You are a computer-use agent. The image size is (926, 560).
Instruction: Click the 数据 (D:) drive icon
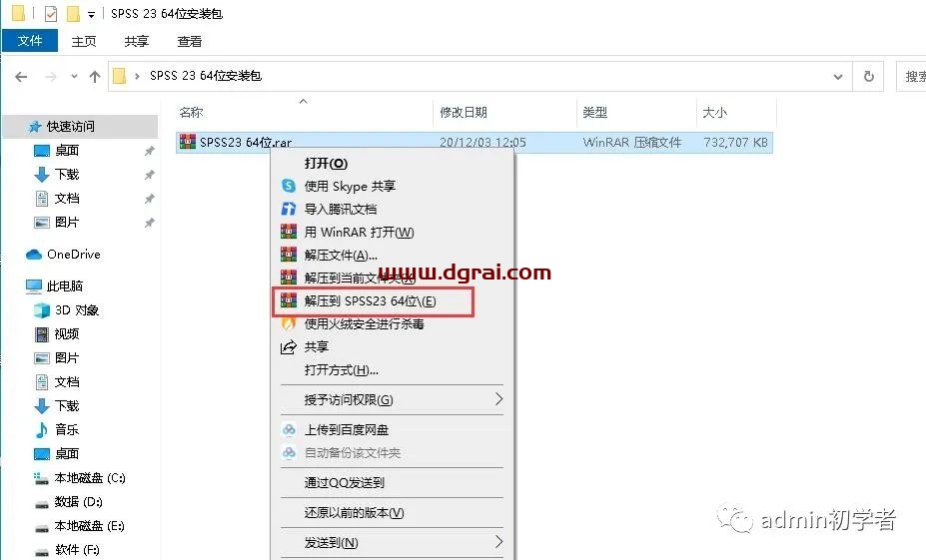(41, 503)
